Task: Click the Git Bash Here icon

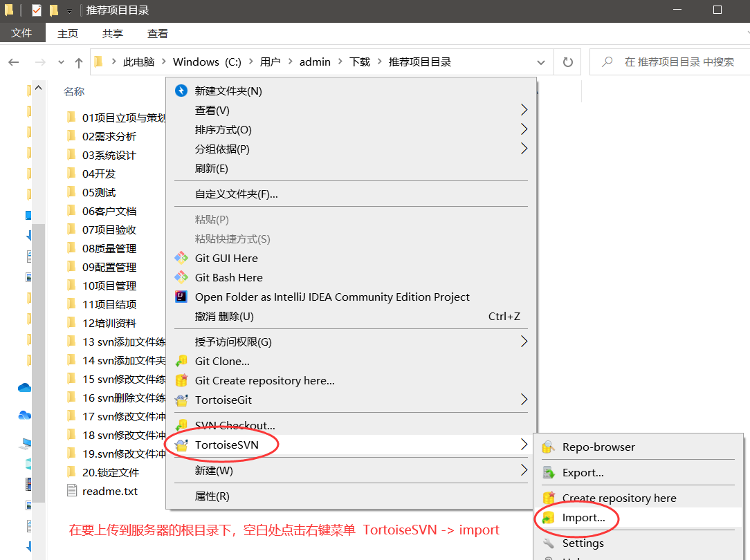Action: click(x=181, y=277)
